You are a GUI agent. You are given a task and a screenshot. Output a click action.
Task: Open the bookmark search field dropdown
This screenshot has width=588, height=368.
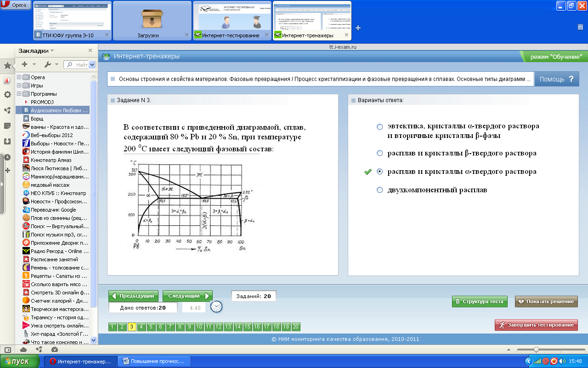[x=92, y=65]
